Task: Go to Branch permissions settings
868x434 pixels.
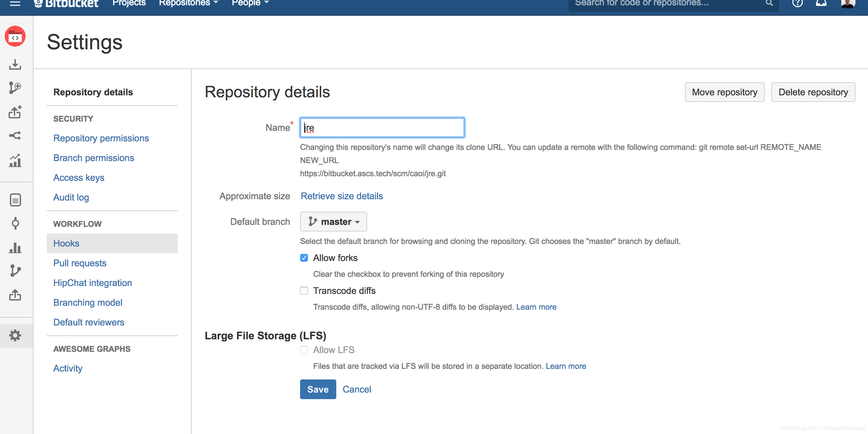Action: tap(94, 158)
